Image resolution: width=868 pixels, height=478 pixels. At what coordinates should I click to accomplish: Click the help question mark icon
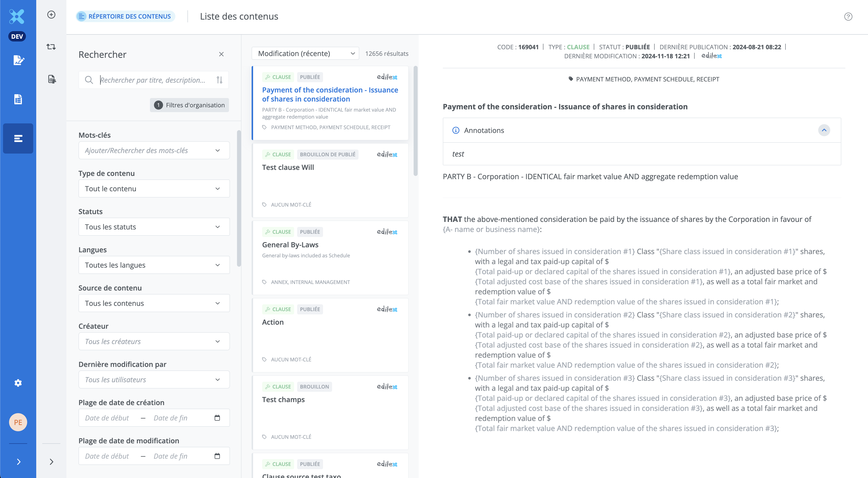click(848, 17)
